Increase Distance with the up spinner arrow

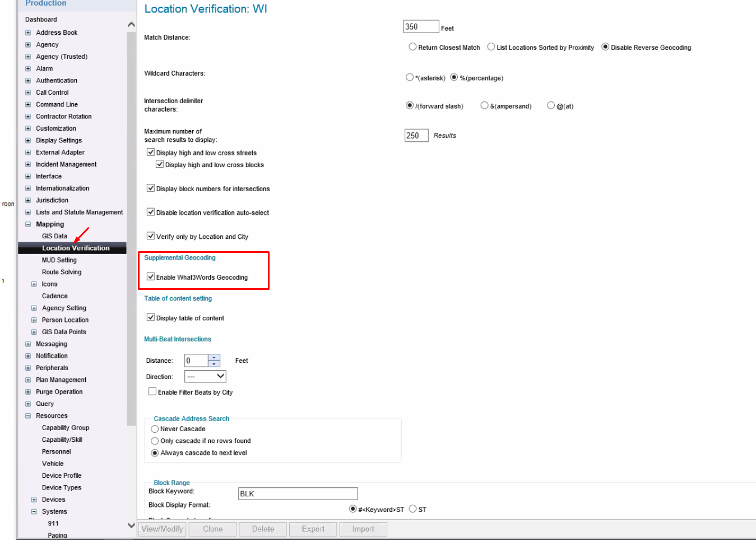(214, 357)
